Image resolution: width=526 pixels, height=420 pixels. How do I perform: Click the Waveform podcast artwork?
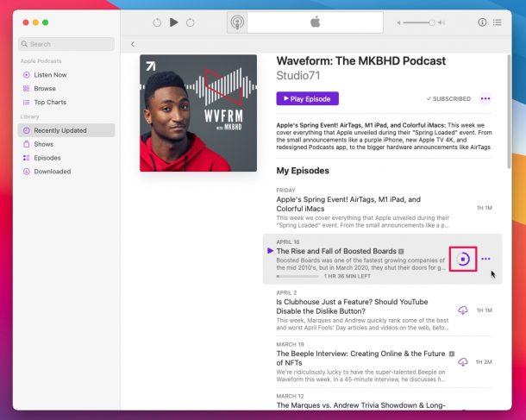[198, 113]
